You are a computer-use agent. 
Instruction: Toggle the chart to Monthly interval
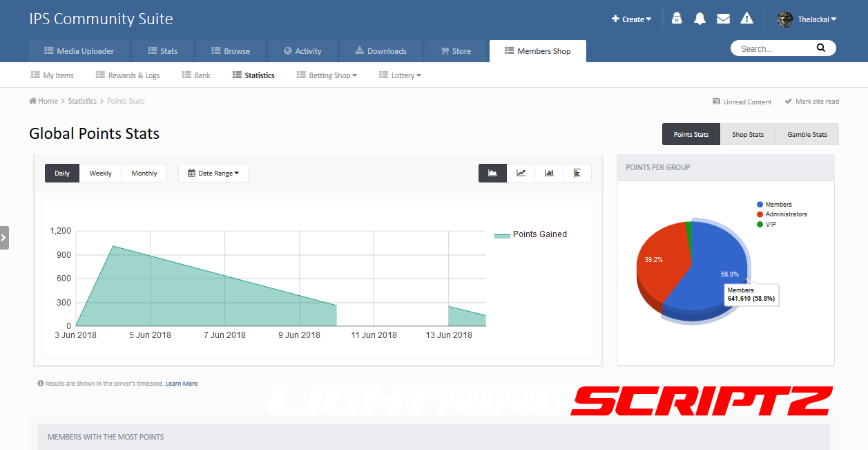point(144,174)
